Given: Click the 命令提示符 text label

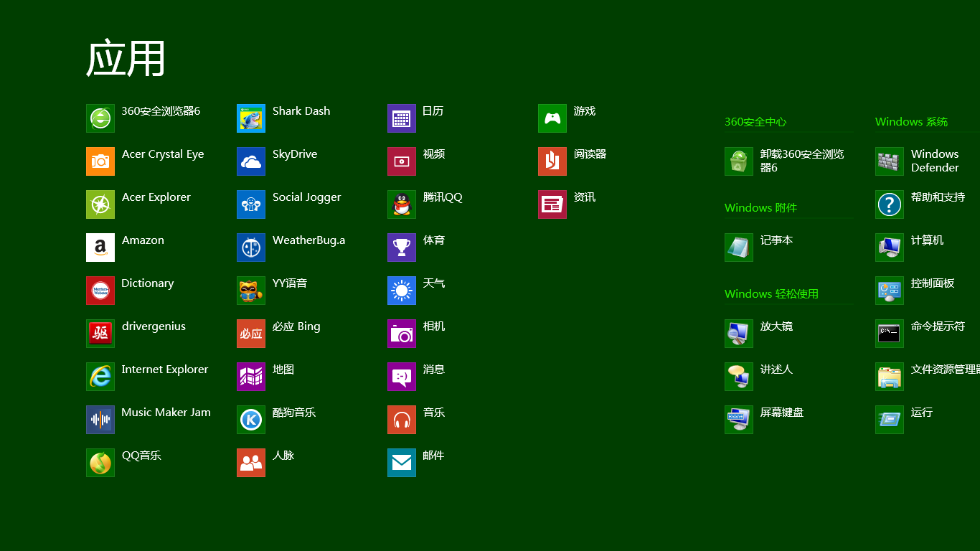Looking at the screenshot, I should point(938,326).
